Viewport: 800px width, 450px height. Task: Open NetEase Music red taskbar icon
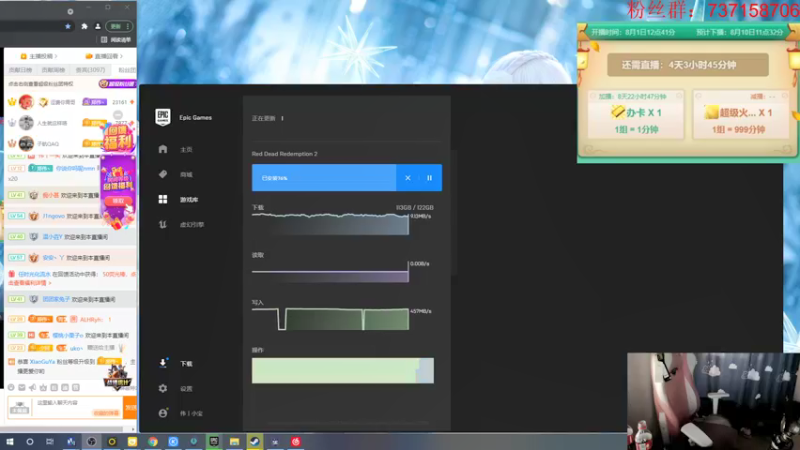coord(295,441)
